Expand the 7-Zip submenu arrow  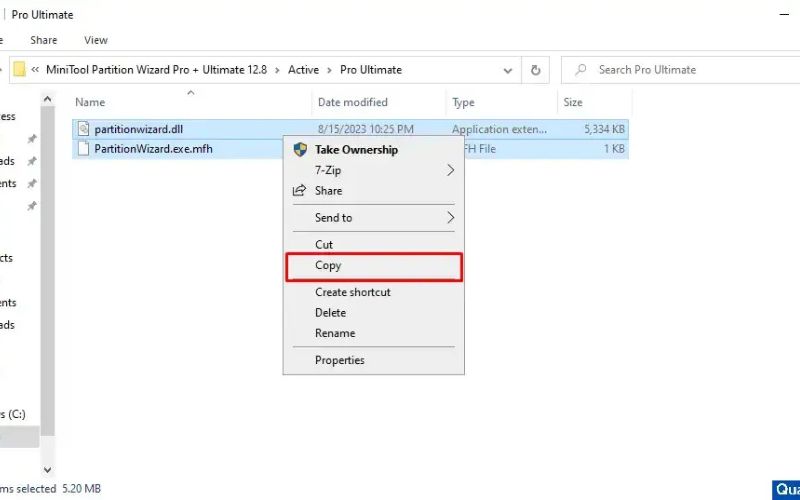tap(450, 170)
